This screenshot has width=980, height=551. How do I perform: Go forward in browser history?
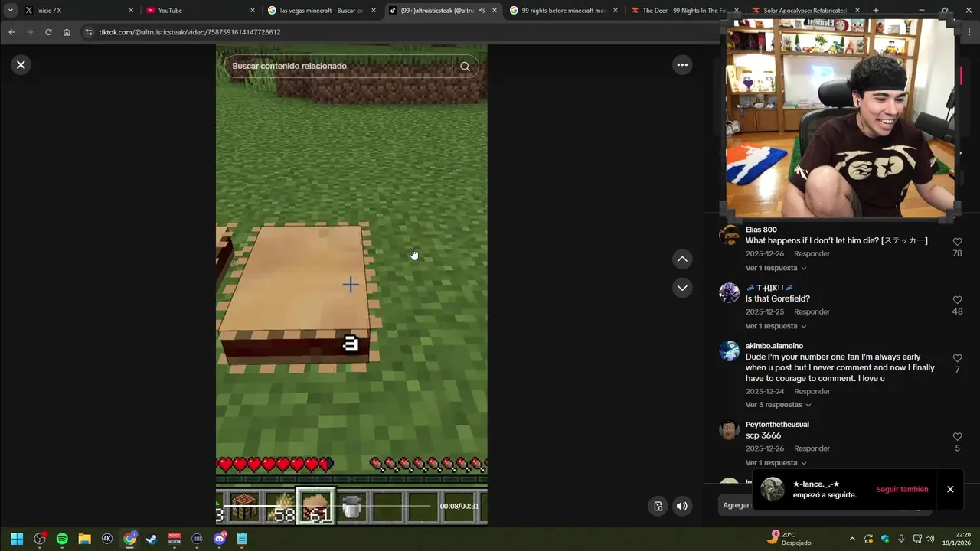pyautogui.click(x=30, y=32)
